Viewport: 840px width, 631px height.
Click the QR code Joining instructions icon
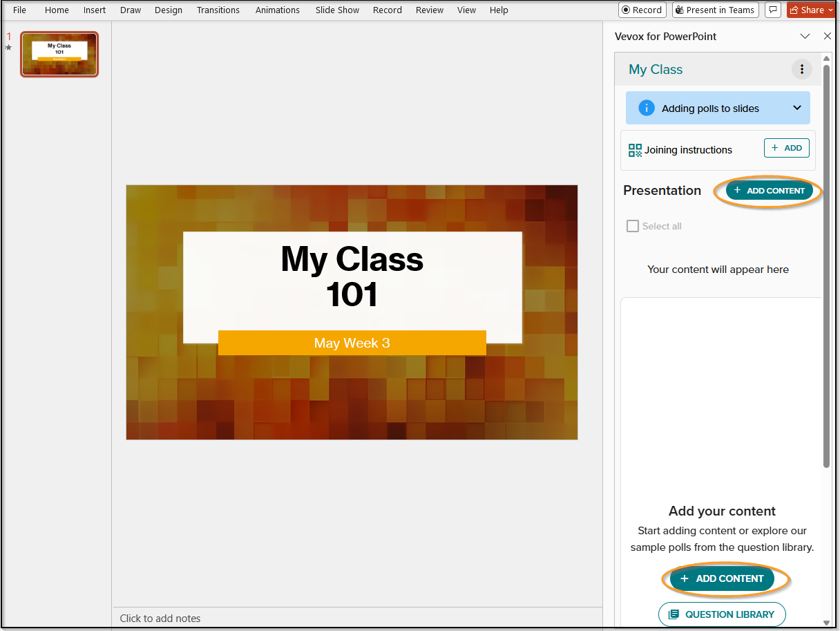click(x=635, y=150)
